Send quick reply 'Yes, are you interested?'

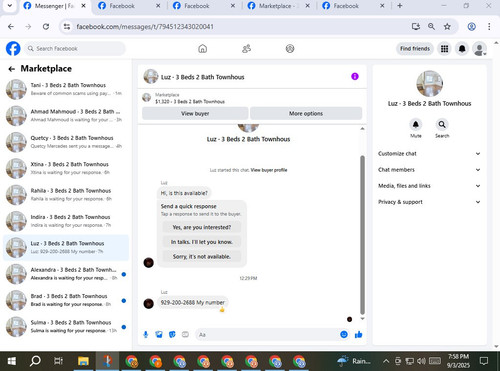(x=202, y=227)
